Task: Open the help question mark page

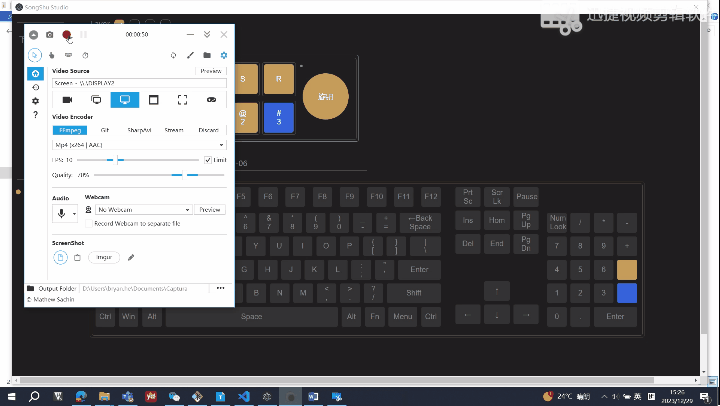Action: (x=35, y=115)
